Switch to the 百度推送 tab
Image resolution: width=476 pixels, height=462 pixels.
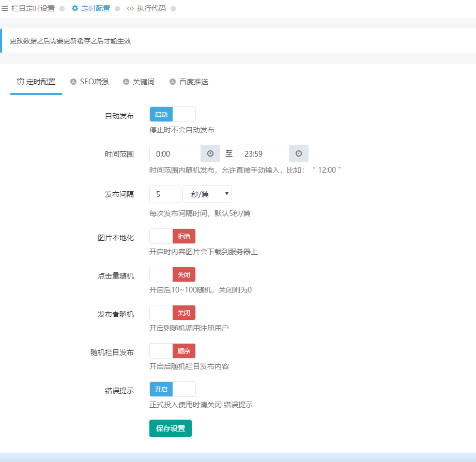189,82
